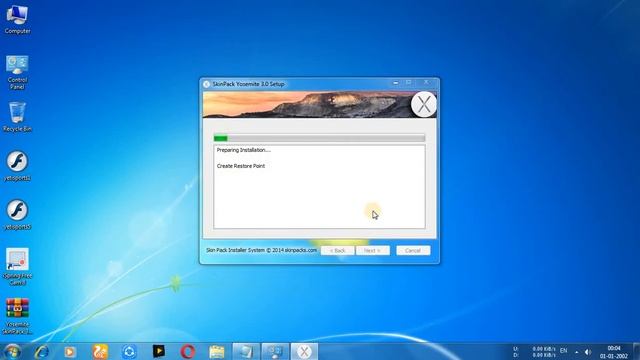Launch Internet Explorer from the taskbar

tap(41, 351)
